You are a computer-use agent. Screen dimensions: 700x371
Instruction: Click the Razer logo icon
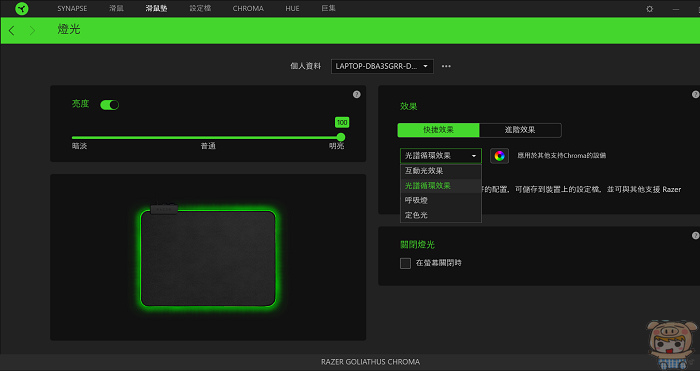click(22, 8)
